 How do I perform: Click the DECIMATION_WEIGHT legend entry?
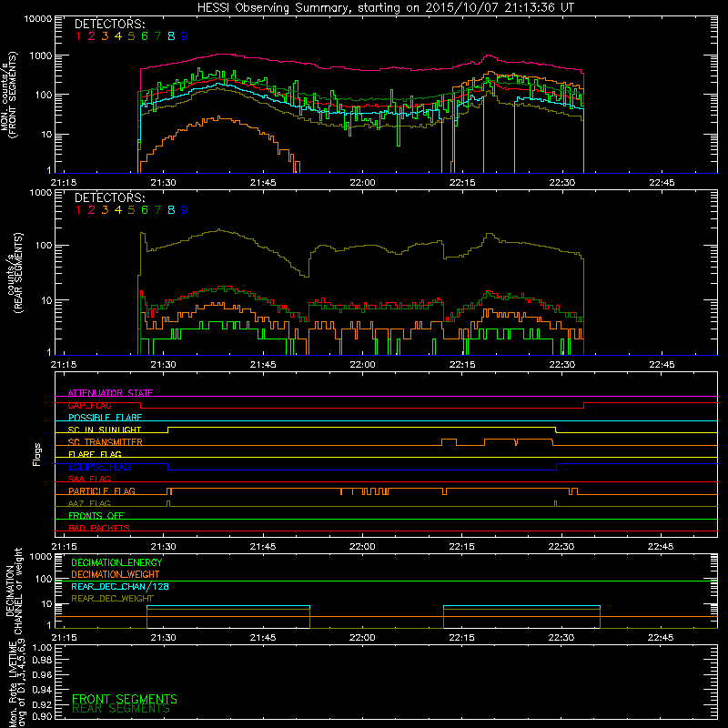[116, 574]
